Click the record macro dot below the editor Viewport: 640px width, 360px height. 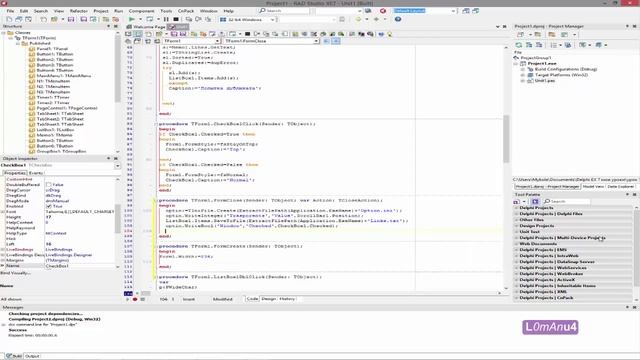pos(135,299)
